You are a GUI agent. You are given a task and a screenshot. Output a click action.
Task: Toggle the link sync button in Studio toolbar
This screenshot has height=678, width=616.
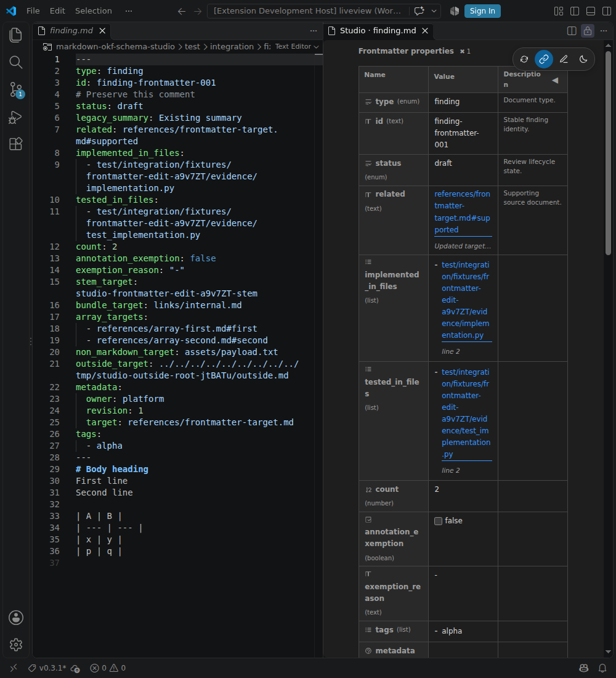544,59
